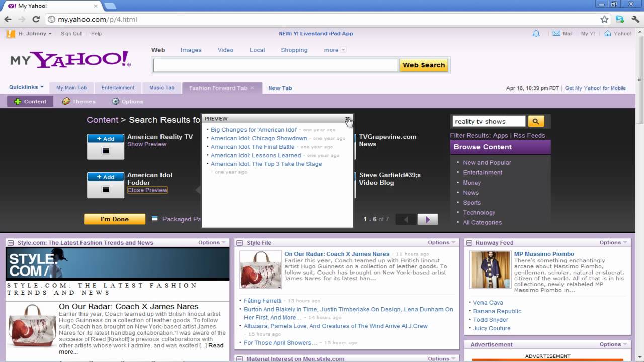Click Close Preview under American Idol Fodder
The width and height of the screenshot is (644, 362).
(147, 190)
